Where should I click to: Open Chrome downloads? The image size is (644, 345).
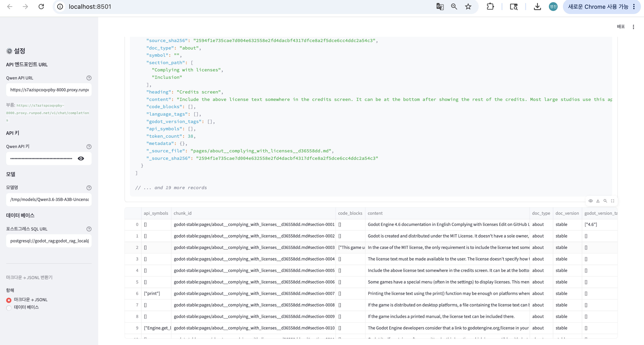coord(537,7)
